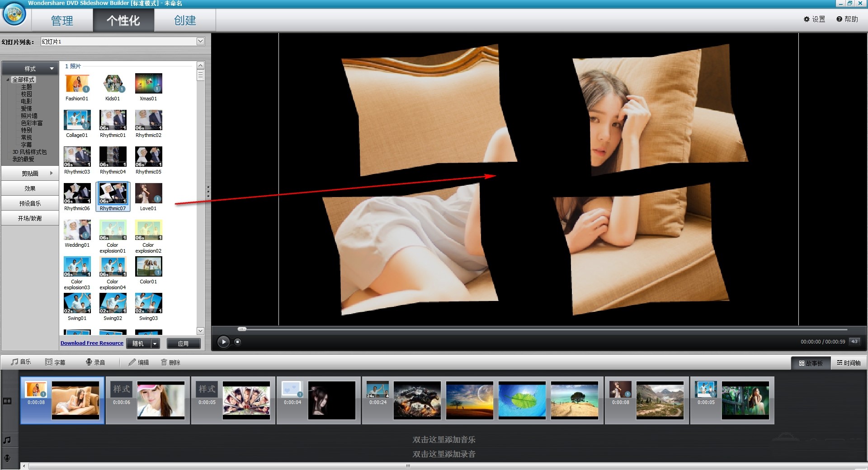Viewport: 868px width, 470px height.
Task: Expand the 剪贴画 clipart panel
Action: coord(30,173)
